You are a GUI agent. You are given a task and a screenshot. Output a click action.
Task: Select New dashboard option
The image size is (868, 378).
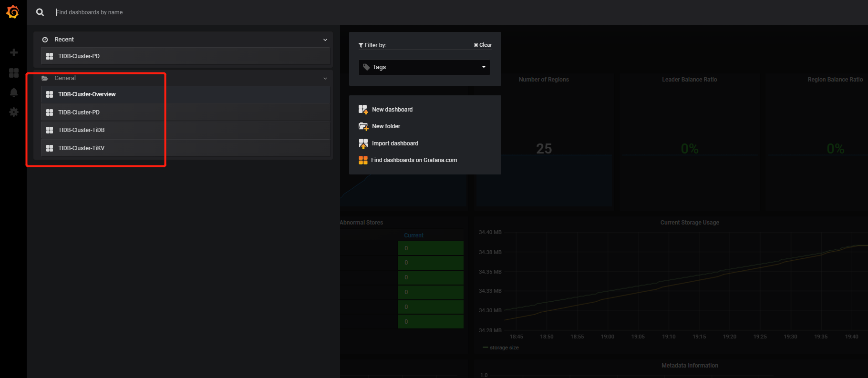pos(392,110)
